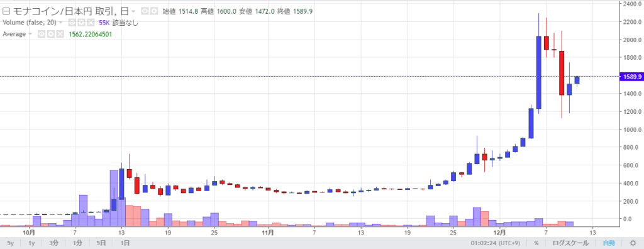Screen dimensions: 644x249
Task: Collapse the legend with the minus box
Action: pos(6,11)
